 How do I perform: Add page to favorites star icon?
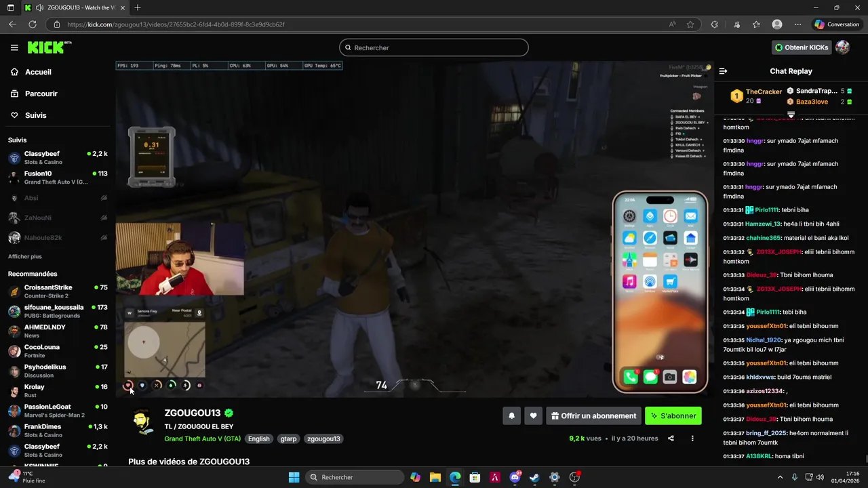(x=690, y=24)
